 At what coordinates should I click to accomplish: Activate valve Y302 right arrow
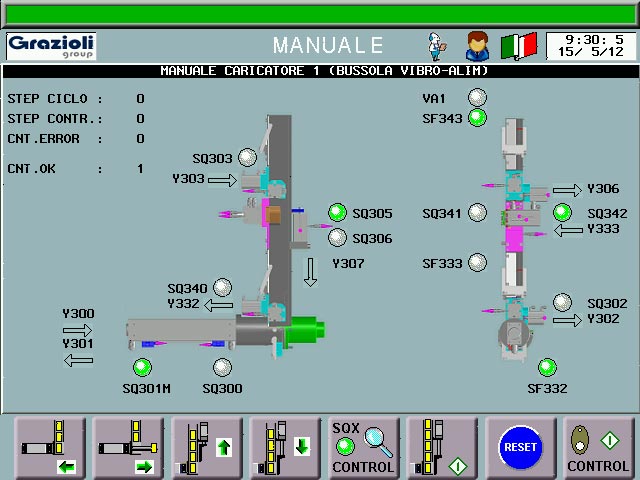[567, 320]
